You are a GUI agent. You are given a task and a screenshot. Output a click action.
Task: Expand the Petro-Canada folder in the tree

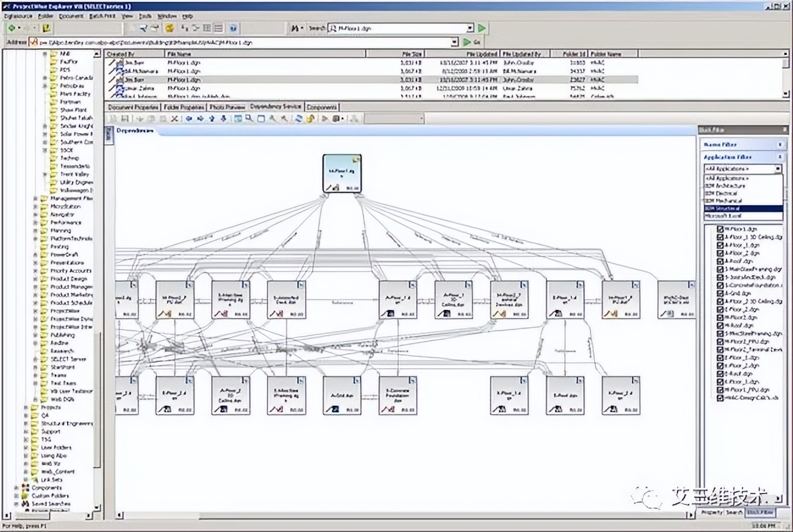[45, 78]
